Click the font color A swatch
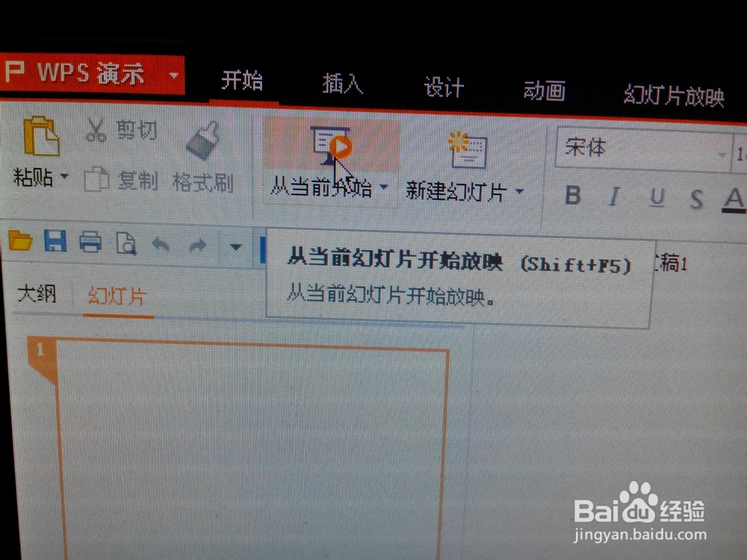Screen dimensions: 747x560 tap(735, 196)
